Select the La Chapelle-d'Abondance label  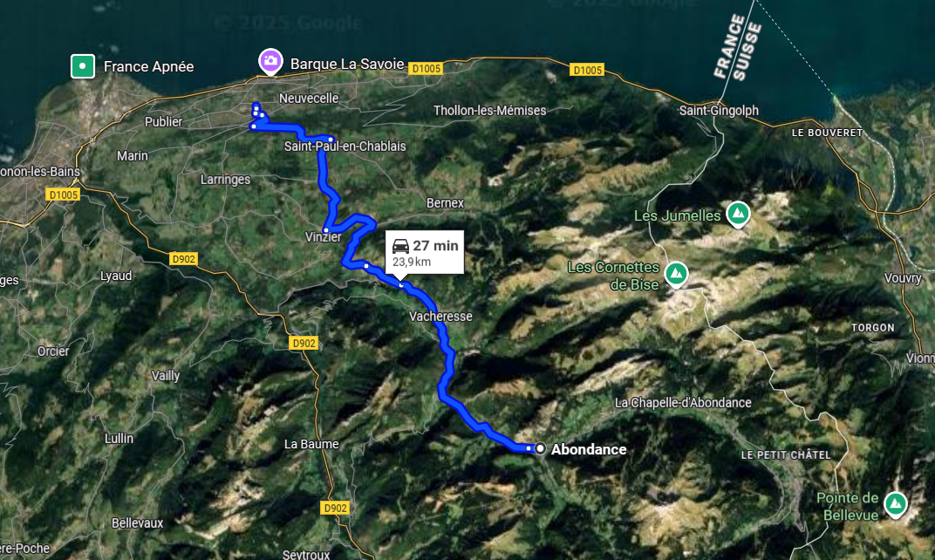coord(683,403)
